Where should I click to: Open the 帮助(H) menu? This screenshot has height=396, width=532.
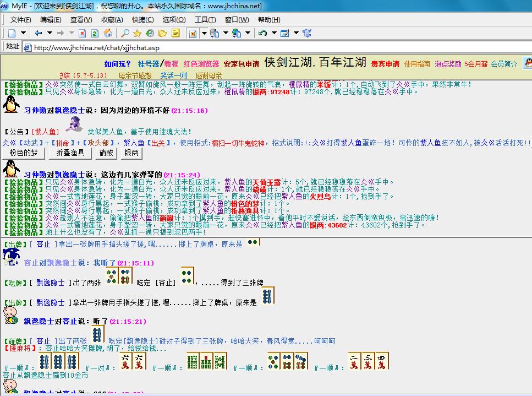pyautogui.click(x=269, y=20)
